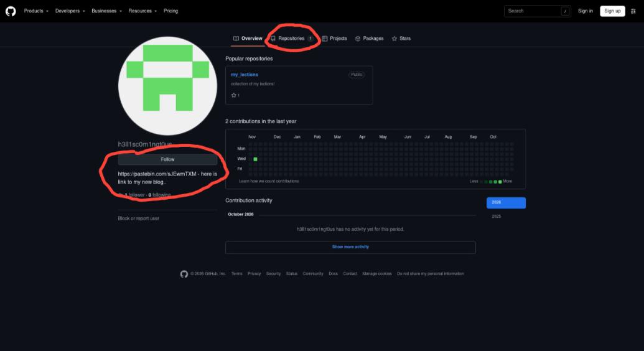Open Block or report user
The width and height of the screenshot is (644, 351).
tap(138, 218)
